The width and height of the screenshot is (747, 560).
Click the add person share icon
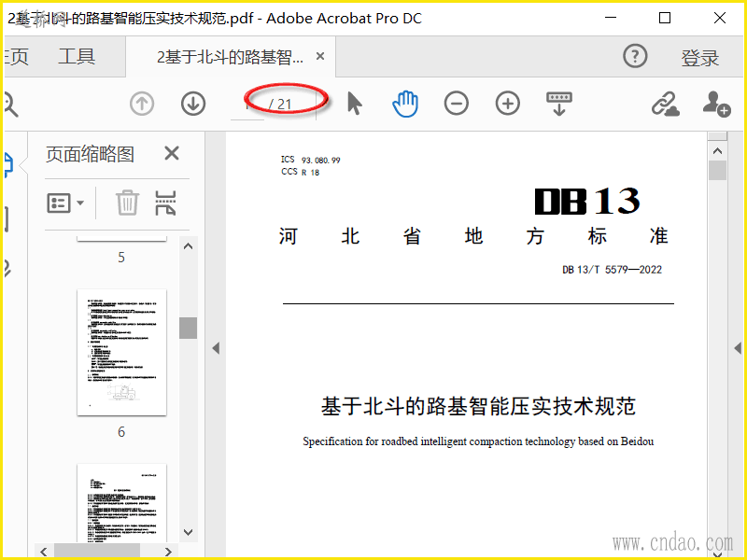[x=716, y=104]
